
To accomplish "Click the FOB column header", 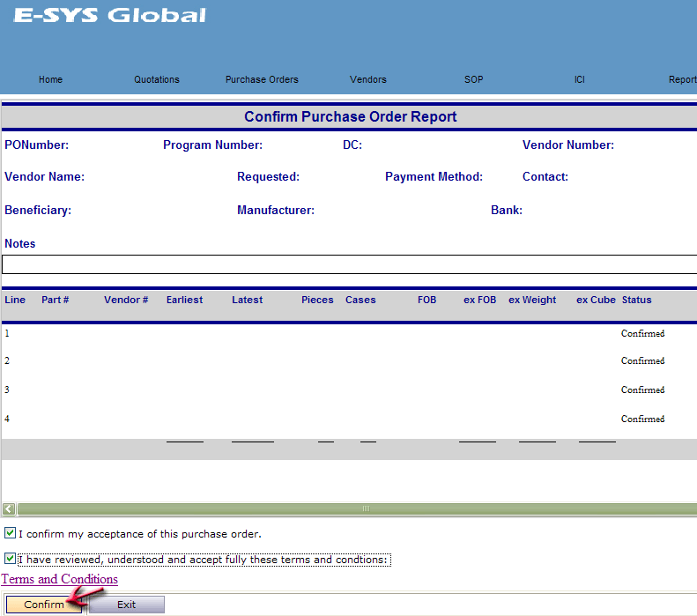I will [x=426, y=300].
